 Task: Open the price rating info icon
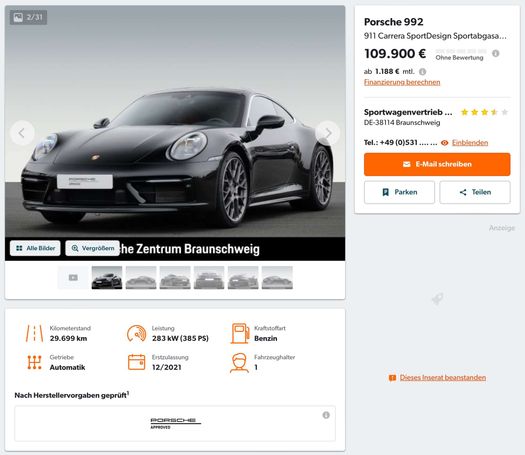point(496,53)
